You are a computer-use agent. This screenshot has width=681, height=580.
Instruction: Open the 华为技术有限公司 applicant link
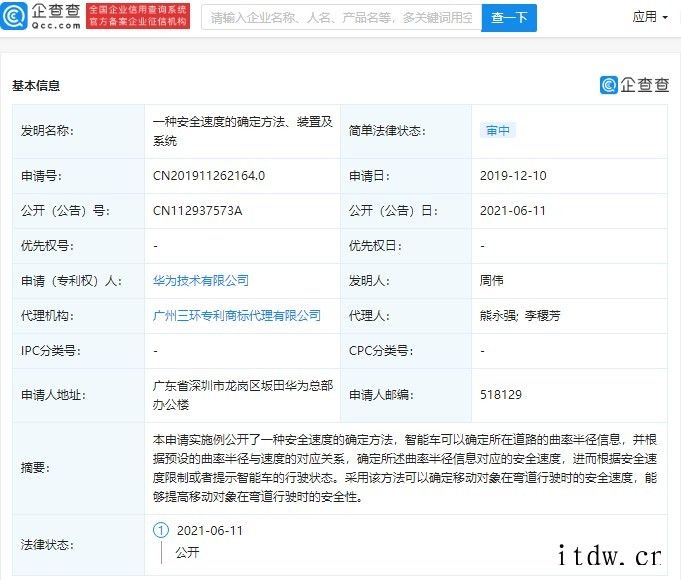click(x=201, y=281)
